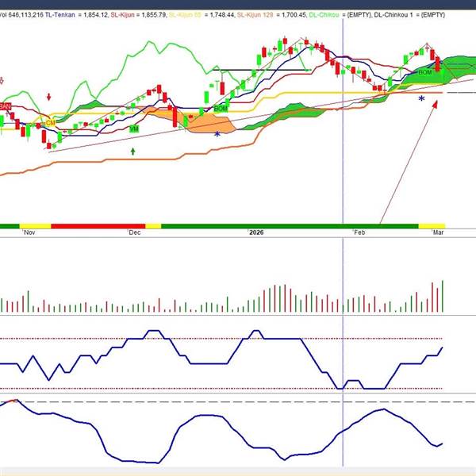Viewport: 476px width, 476px height.
Task: Click the black horizontal resistance line
Action: coord(263,70)
